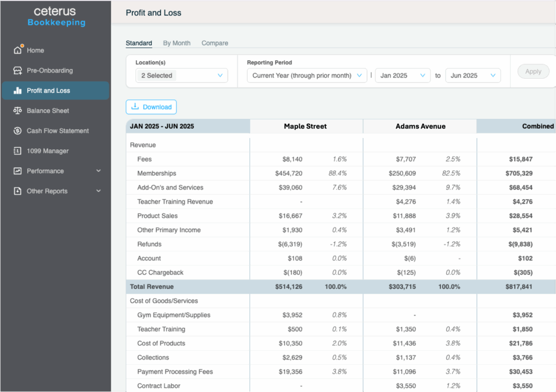Click the Apply button
The height and width of the screenshot is (392, 556).
click(533, 71)
